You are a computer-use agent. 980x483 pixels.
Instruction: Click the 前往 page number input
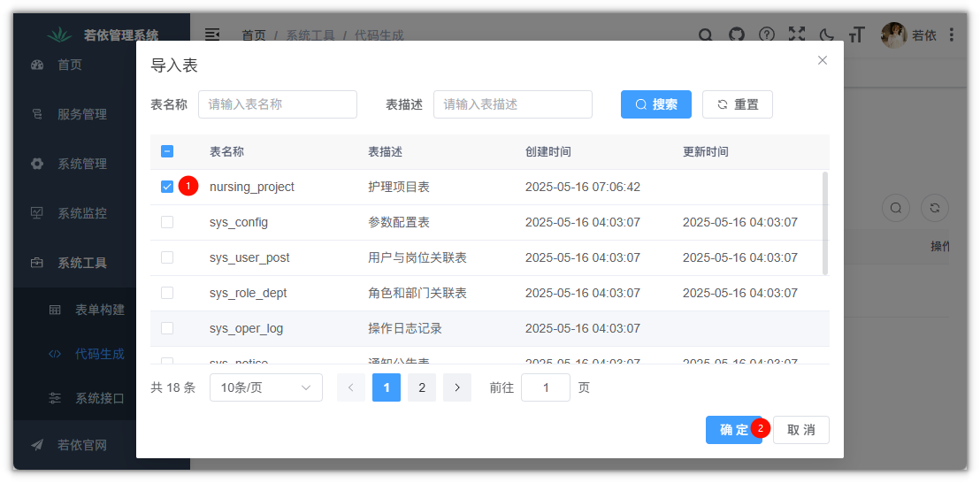click(546, 387)
